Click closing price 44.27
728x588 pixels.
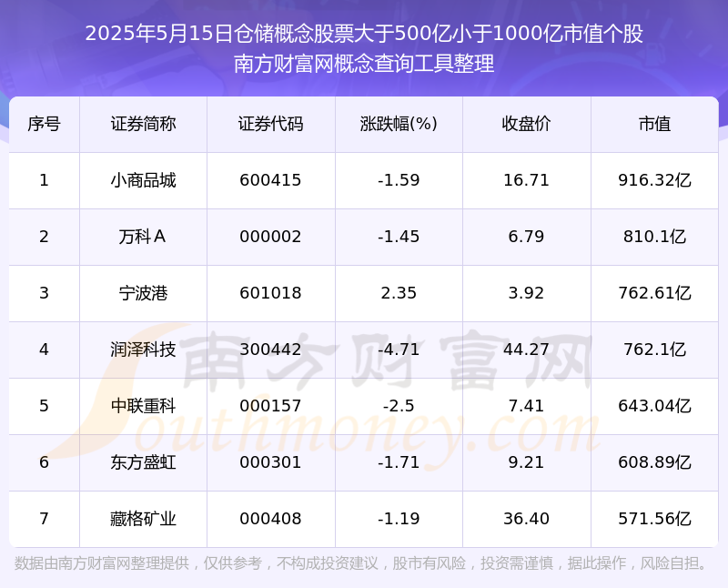527,350
